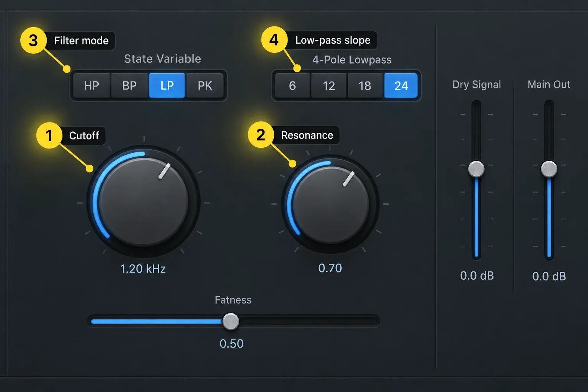Choose the 24 dB low-pass slope
Viewport: 588px width, 392px height.
pyautogui.click(x=401, y=86)
